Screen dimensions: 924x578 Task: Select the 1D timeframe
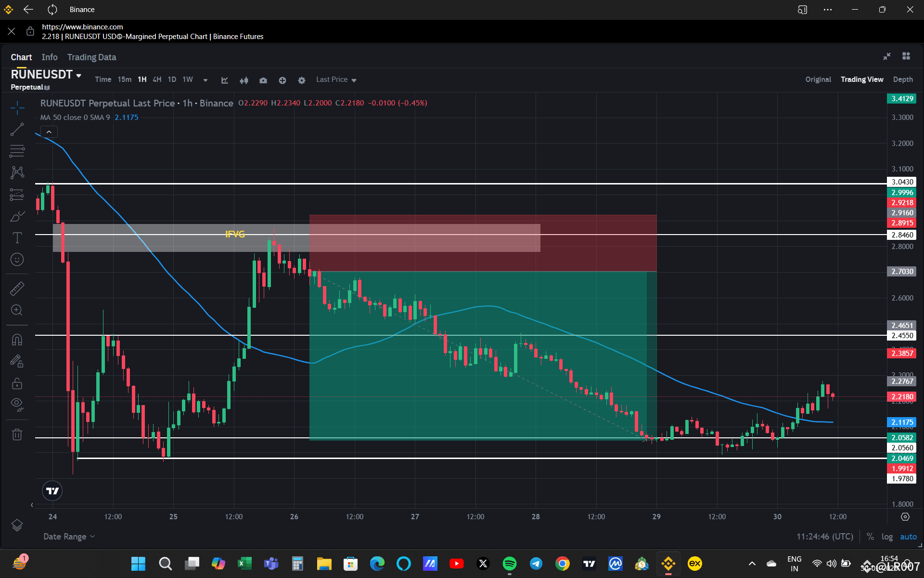pyautogui.click(x=172, y=79)
